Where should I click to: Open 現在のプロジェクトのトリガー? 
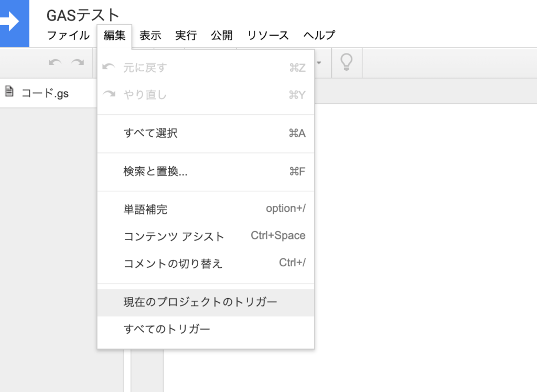tap(206, 302)
